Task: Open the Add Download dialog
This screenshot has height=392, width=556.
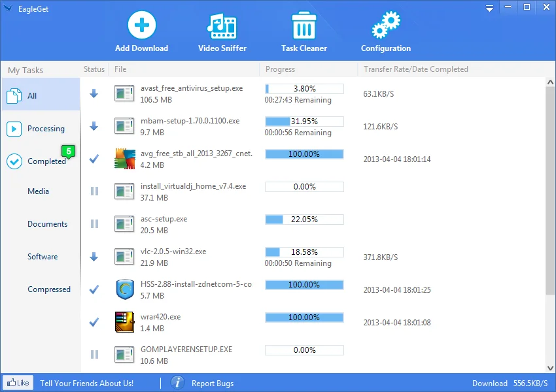Action: pos(141,29)
